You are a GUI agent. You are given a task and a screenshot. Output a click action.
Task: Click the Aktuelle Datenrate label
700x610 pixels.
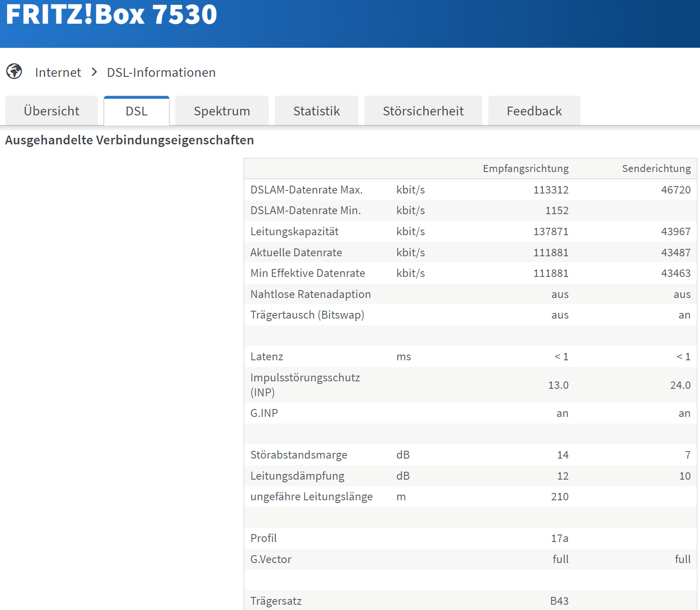296,252
